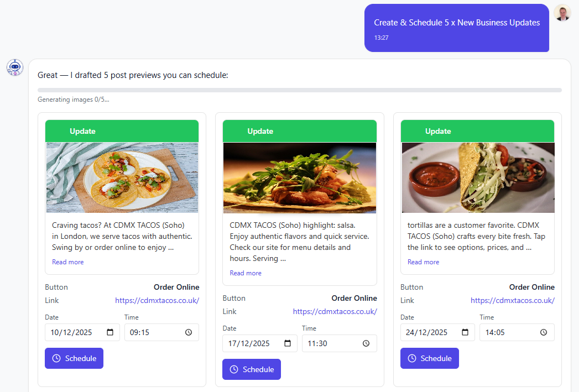Expand Read more on the salsa highlight post
579x392 pixels.
[x=246, y=273]
